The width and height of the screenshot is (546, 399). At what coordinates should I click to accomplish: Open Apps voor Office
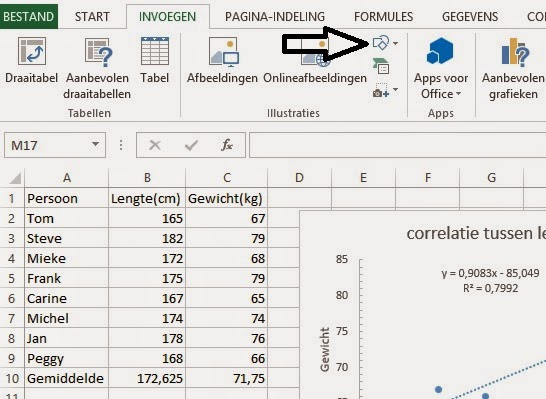click(x=440, y=68)
